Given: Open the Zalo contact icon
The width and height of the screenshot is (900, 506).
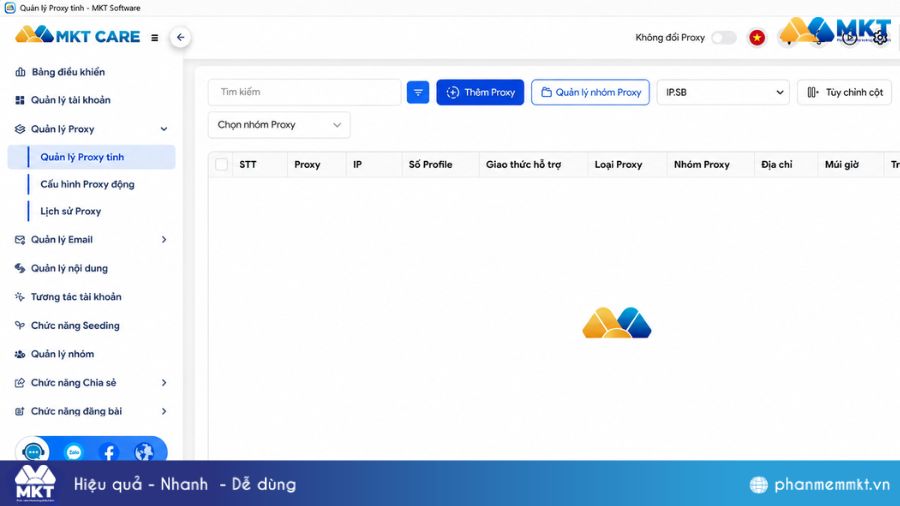Looking at the screenshot, I should 73,451.
